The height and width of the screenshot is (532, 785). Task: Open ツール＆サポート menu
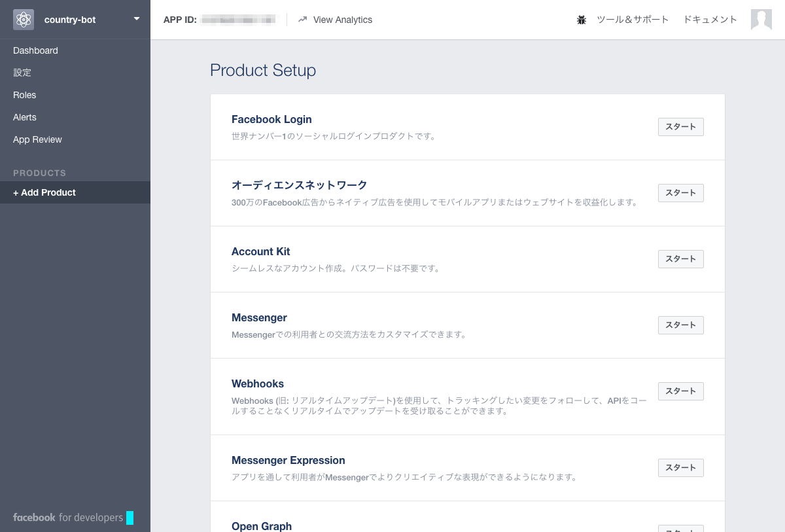point(633,20)
